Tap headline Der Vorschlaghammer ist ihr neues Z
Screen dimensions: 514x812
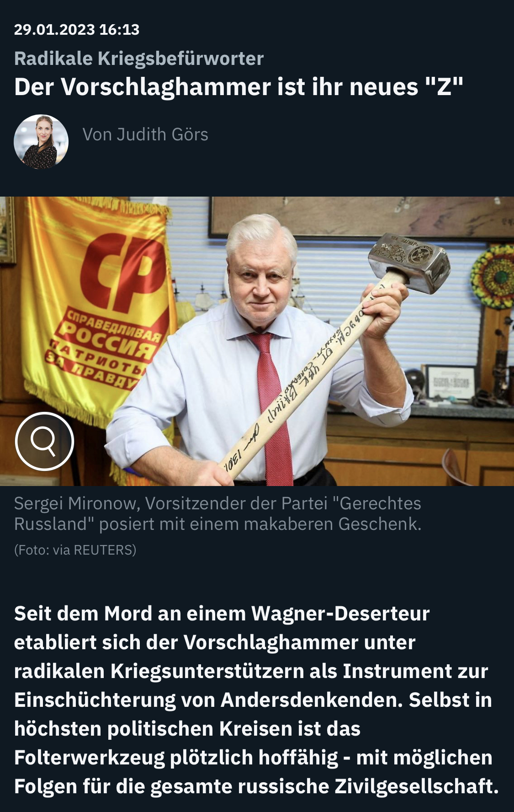(238, 86)
